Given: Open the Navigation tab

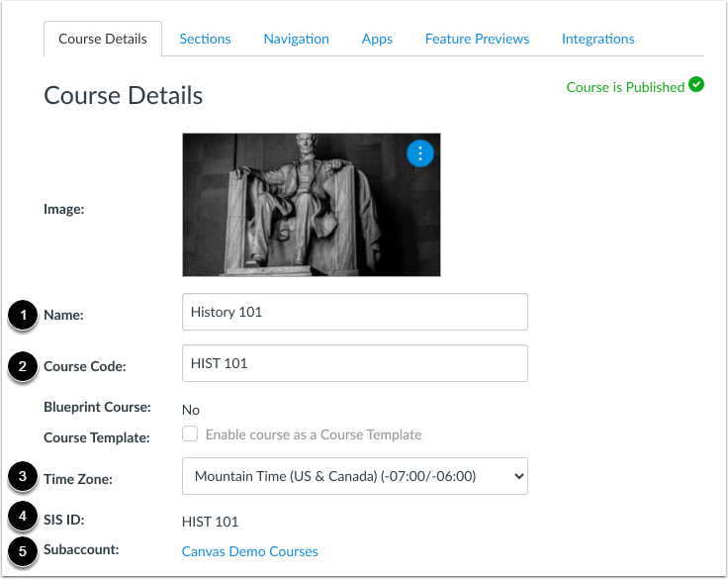Looking at the screenshot, I should pyautogui.click(x=296, y=39).
